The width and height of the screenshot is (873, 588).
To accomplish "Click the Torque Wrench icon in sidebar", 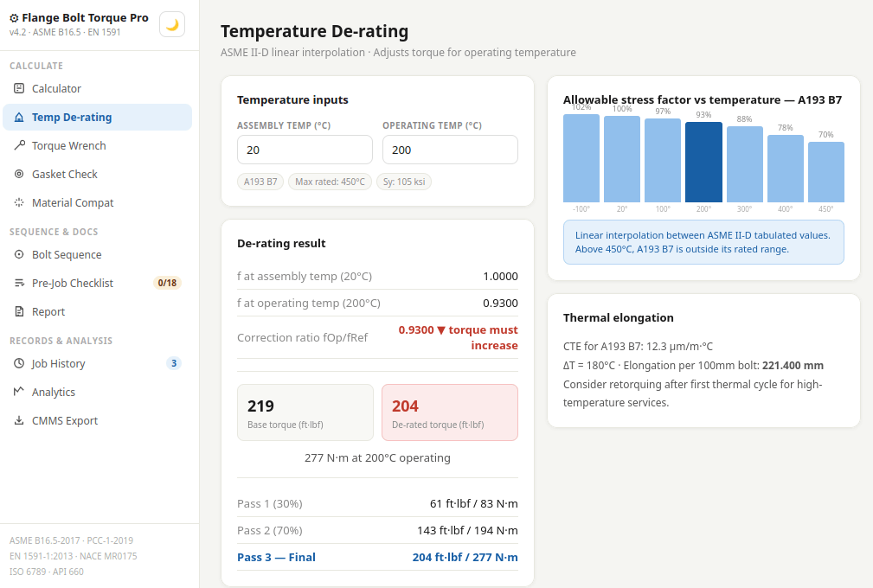I will [x=20, y=145].
